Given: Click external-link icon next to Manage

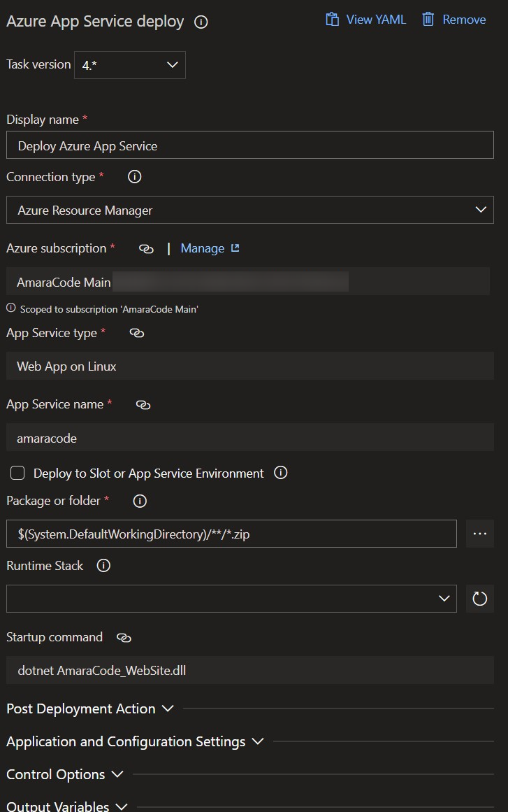Looking at the screenshot, I should pos(235,248).
